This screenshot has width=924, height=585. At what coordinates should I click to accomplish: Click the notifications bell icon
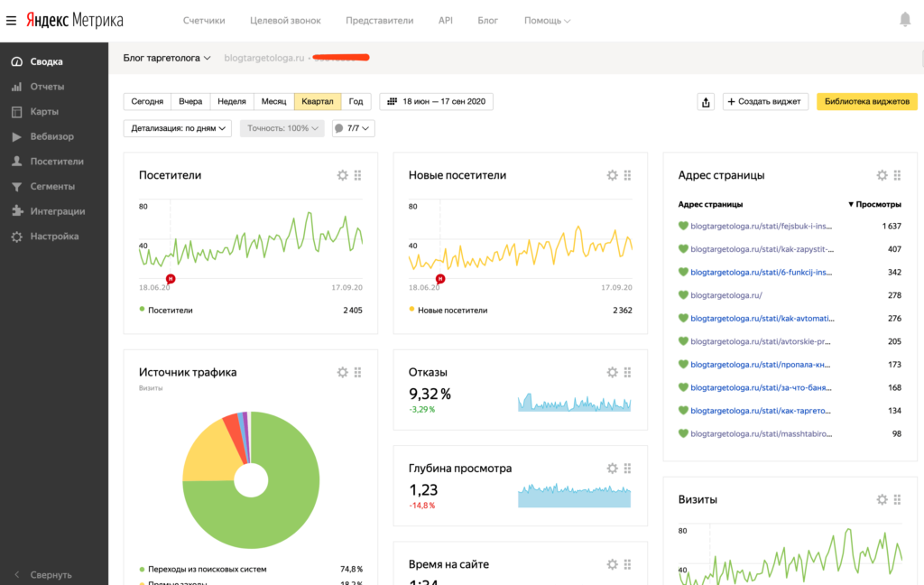905,20
